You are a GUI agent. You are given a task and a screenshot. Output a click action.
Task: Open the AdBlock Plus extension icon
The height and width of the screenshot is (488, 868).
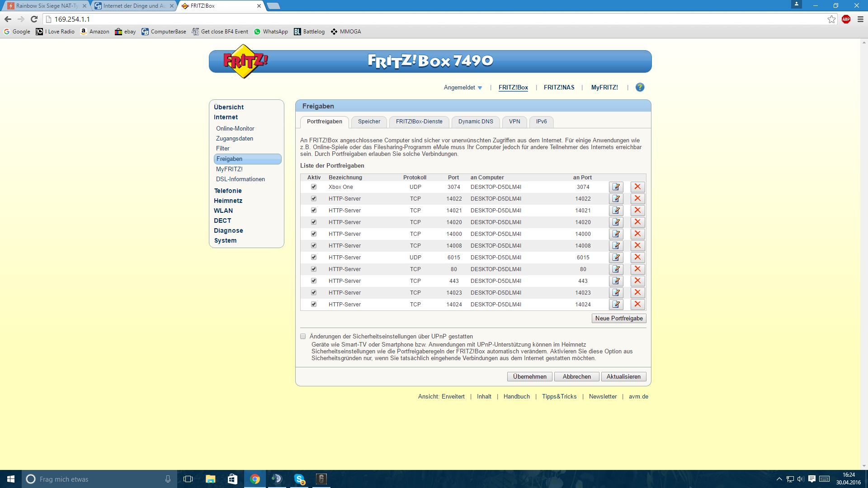pyautogui.click(x=846, y=19)
